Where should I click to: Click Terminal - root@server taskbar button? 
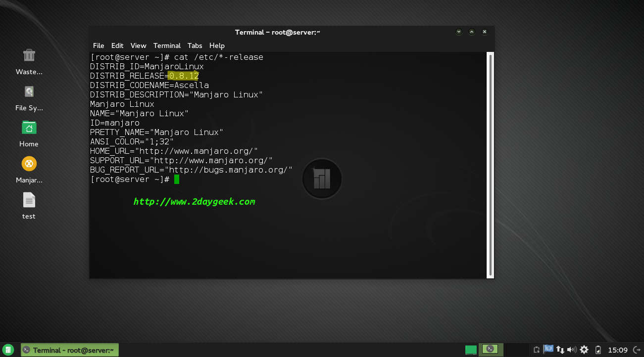(x=70, y=350)
